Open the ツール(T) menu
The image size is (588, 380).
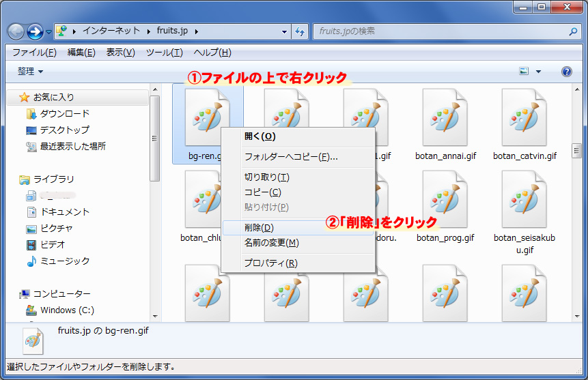point(165,53)
